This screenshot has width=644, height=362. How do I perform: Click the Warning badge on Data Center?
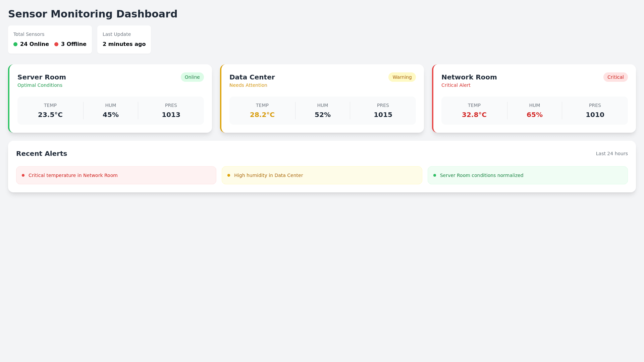[x=402, y=77]
